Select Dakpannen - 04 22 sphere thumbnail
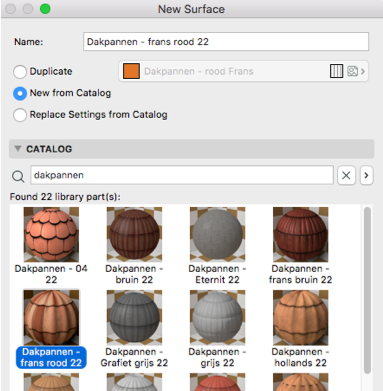 pyautogui.click(x=51, y=234)
